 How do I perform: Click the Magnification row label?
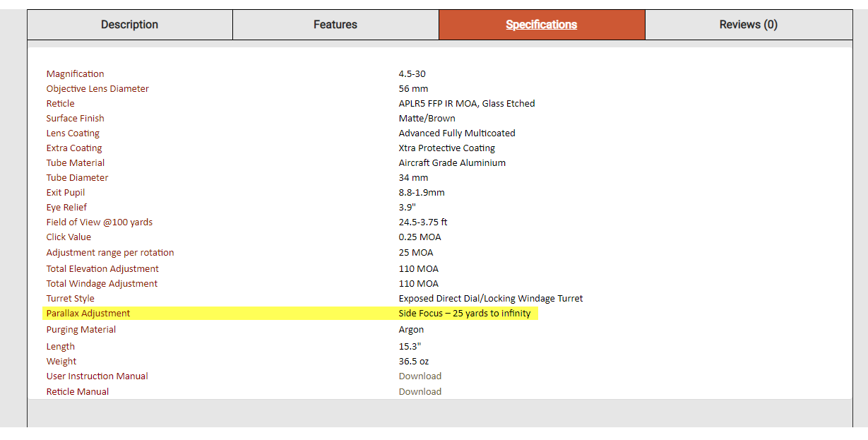click(75, 74)
